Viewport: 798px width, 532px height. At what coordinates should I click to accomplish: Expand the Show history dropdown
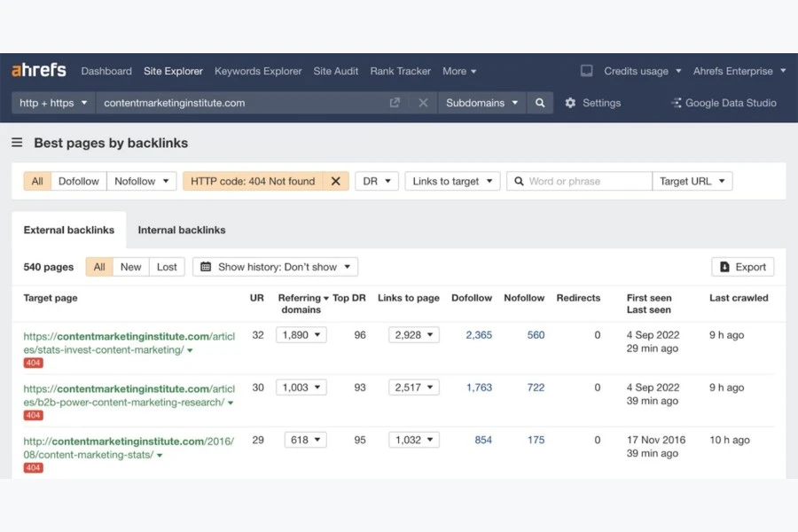click(x=276, y=267)
